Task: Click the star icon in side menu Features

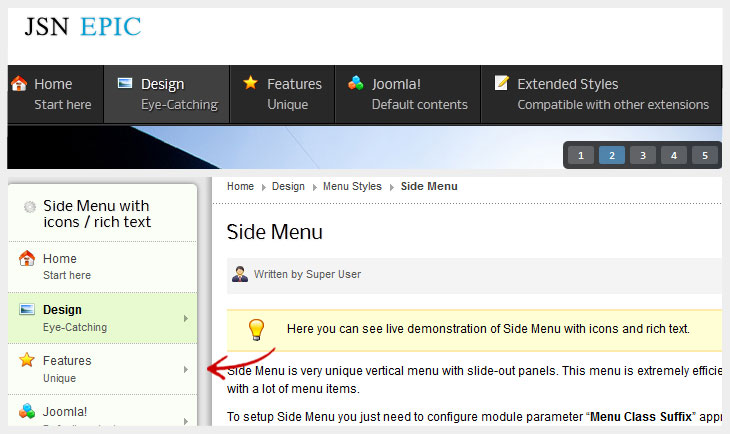Action: pyautogui.click(x=27, y=361)
